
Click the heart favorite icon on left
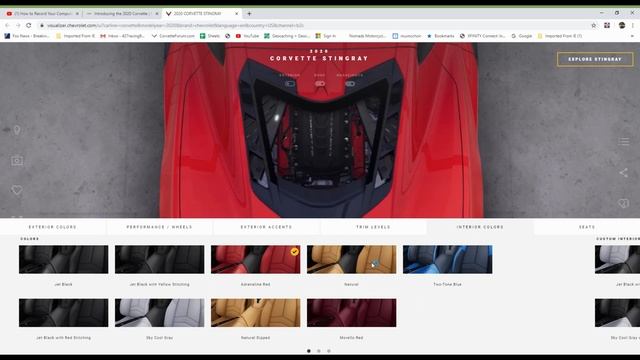point(17,190)
